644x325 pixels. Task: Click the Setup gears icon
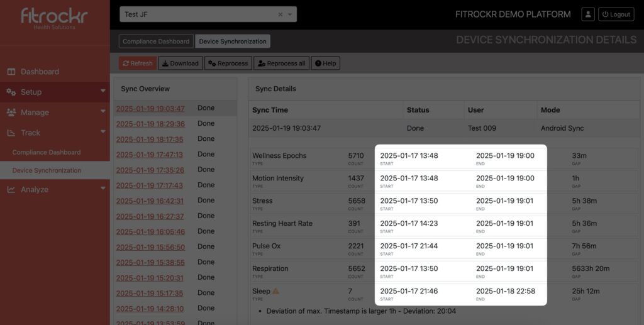coord(11,92)
